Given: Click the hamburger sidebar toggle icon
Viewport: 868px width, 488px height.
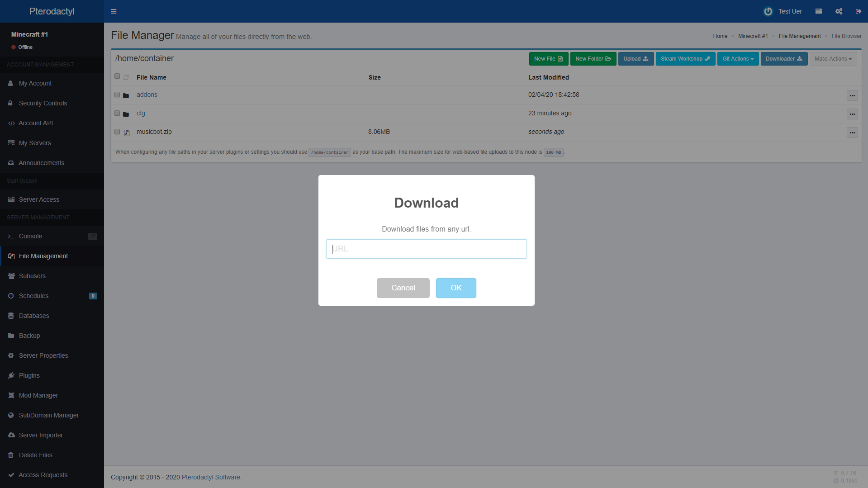Looking at the screenshot, I should [114, 11].
